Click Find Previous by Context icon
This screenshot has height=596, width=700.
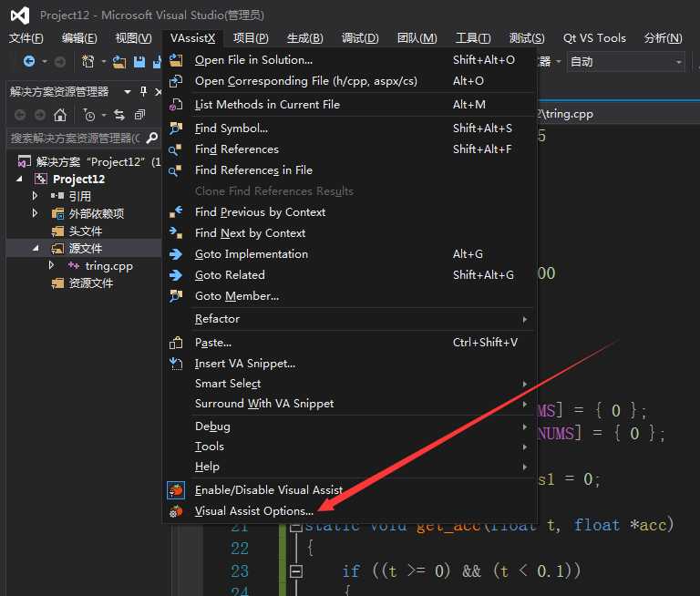click(x=176, y=212)
